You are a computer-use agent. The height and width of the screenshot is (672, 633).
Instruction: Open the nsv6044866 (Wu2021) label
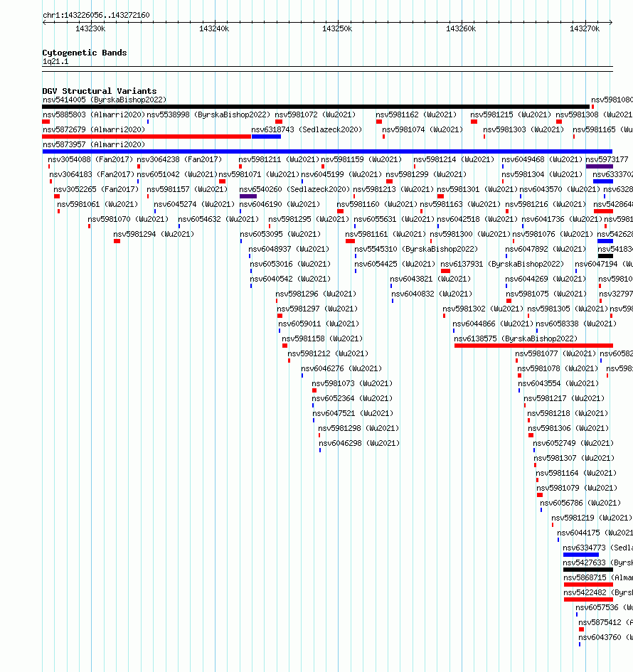[x=493, y=324]
